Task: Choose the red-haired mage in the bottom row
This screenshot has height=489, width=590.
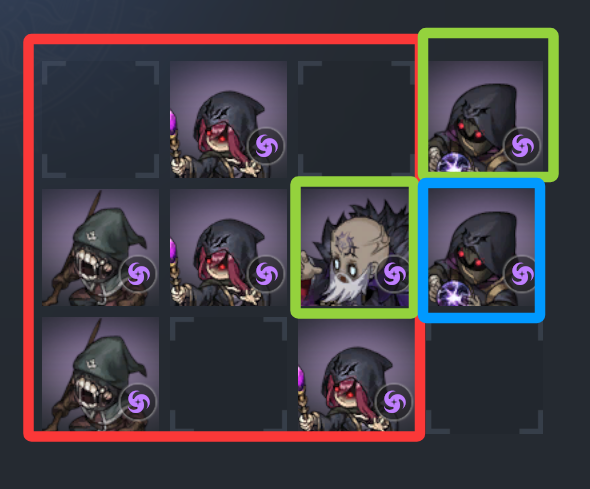Action: (356, 374)
